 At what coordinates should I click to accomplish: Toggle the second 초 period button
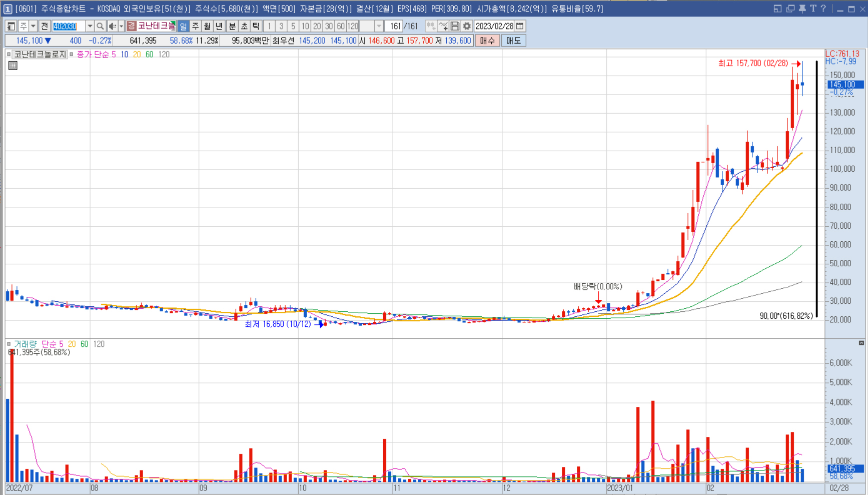click(x=244, y=26)
